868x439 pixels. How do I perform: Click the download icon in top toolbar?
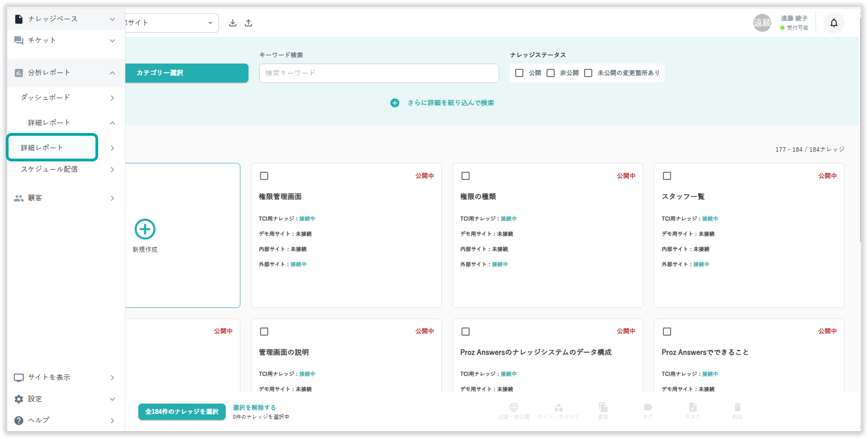(232, 23)
